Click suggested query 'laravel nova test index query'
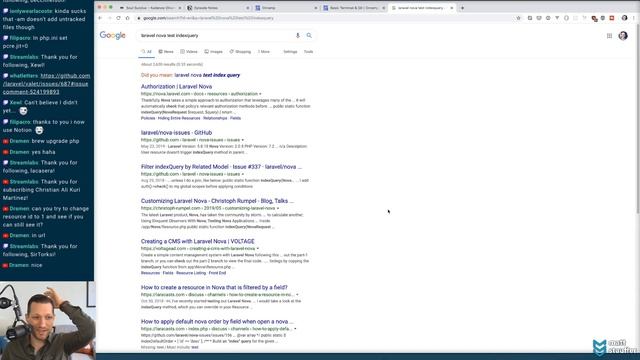 207,75
